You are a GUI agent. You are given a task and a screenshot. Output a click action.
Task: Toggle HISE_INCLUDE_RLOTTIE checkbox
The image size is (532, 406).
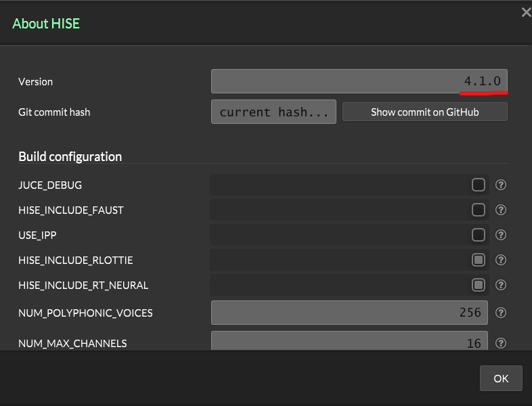pos(478,260)
